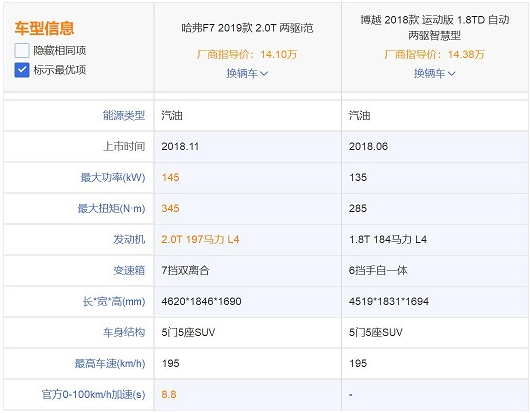Click the 车身结构 row label
Image resolution: width=531 pixels, height=413 pixels.
pos(124,332)
